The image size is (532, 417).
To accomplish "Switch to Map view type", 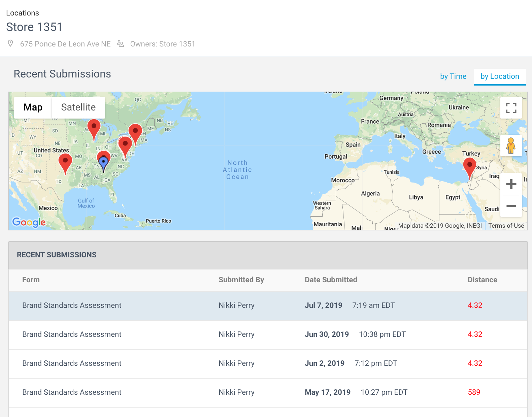I will click(x=33, y=107).
